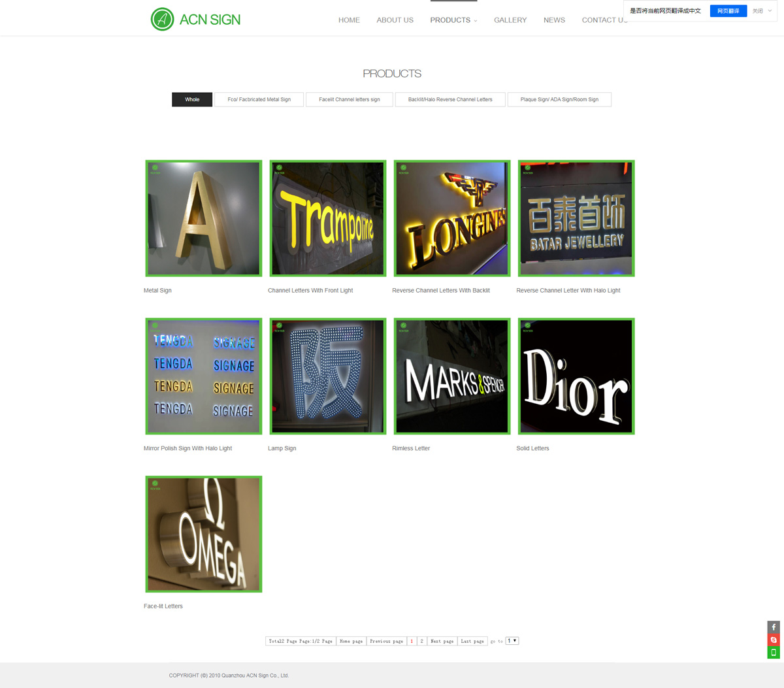Click the green mobile phone icon
Screen dimensions: 784x688
[774, 652]
